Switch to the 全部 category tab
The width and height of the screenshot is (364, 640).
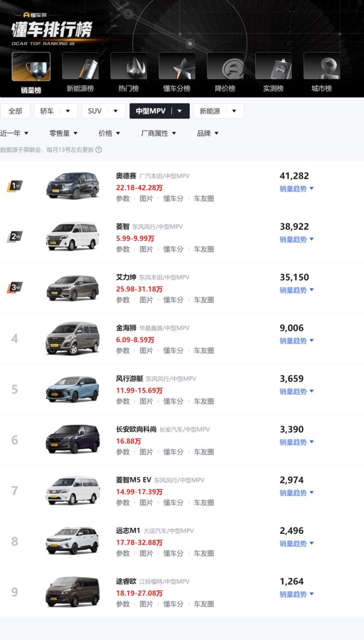tap(15, 111)
